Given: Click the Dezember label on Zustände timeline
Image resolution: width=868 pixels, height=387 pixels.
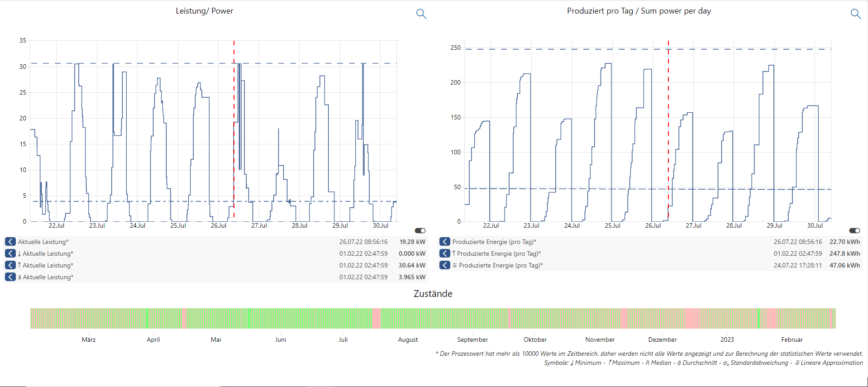Looking at the screenshot, I should tap(663, 339).
